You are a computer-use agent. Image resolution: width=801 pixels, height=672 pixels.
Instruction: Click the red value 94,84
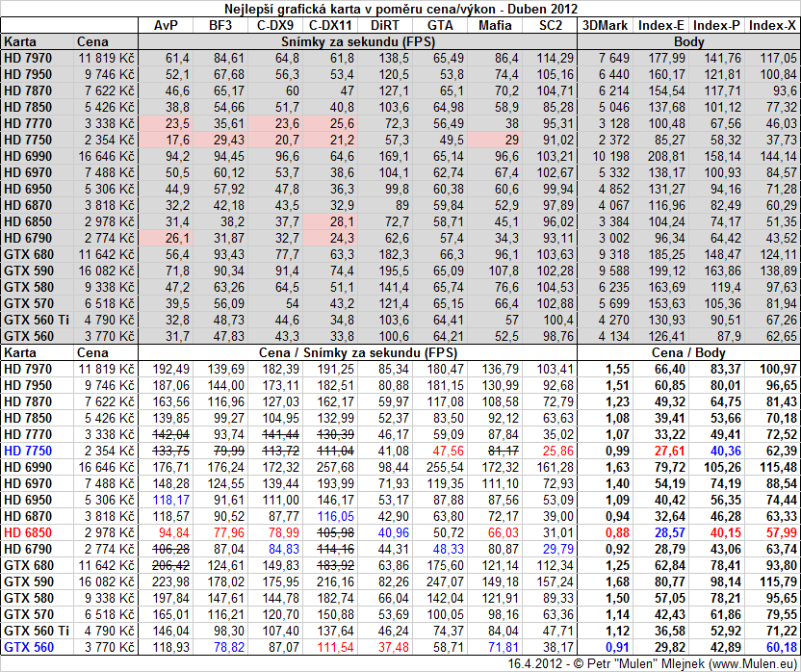[174, 532]
